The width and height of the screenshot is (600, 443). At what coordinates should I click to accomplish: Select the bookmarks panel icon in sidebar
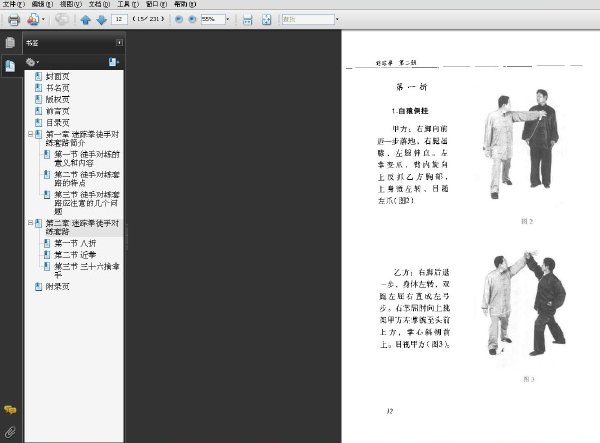(10, 66)
